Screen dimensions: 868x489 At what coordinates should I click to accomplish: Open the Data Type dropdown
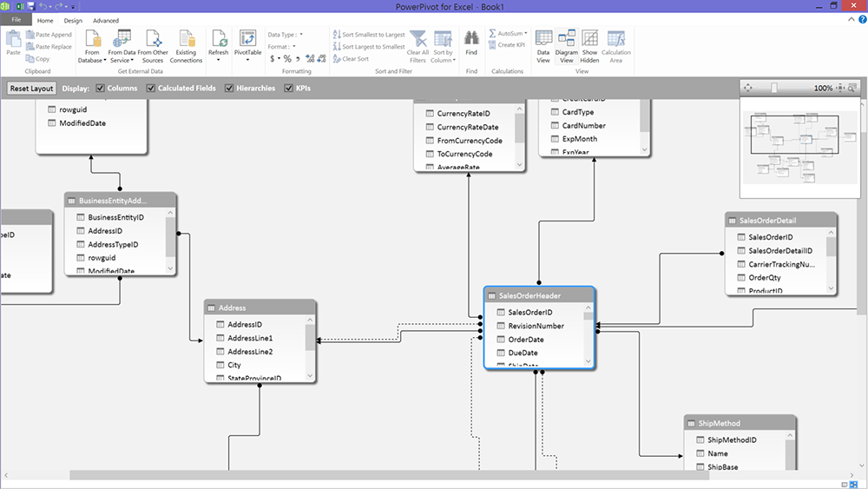click(286, 34)
